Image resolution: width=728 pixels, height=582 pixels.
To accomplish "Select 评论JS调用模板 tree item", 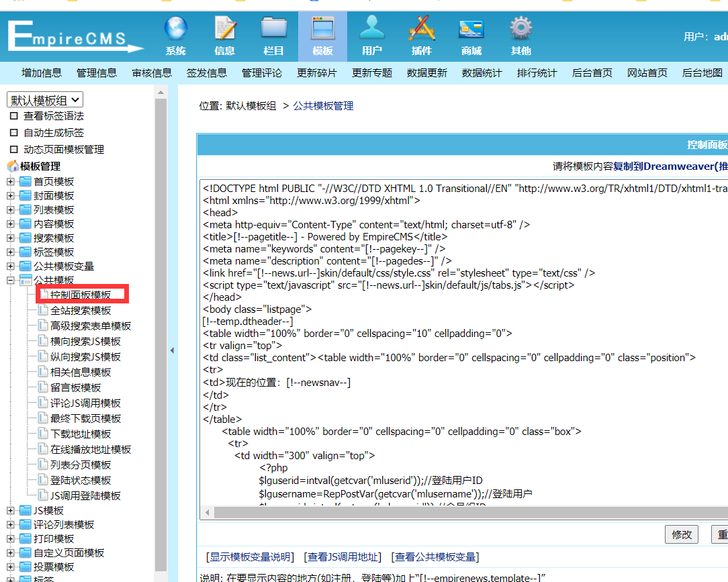I will point(85,403).
